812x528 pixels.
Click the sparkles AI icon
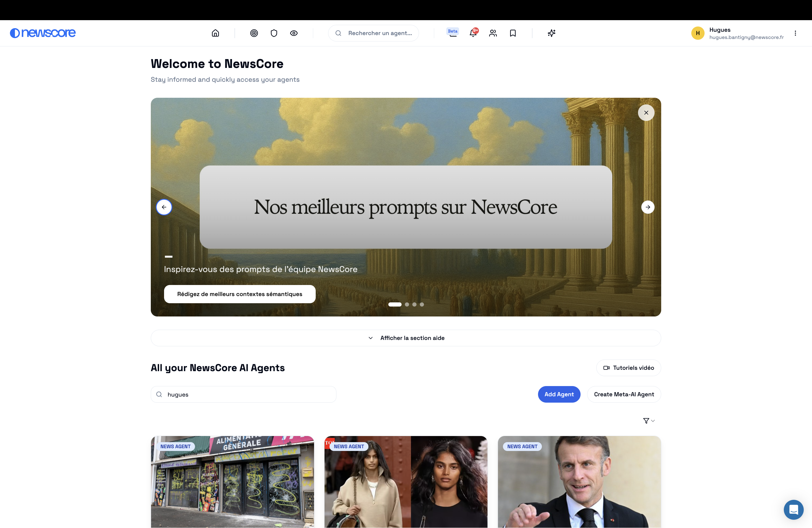coord(551,33)
